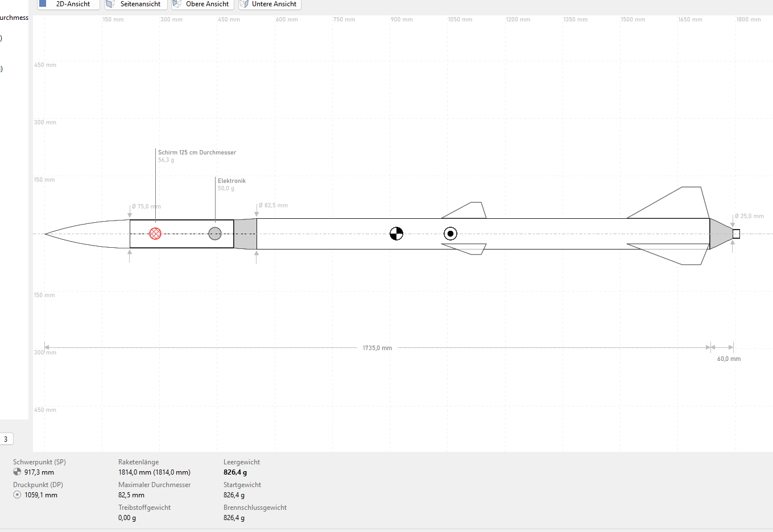The width and height of the screenshot is (773, 532).
Task: Open the Untere Ansicht view
Action: click(x=270, y=4)
